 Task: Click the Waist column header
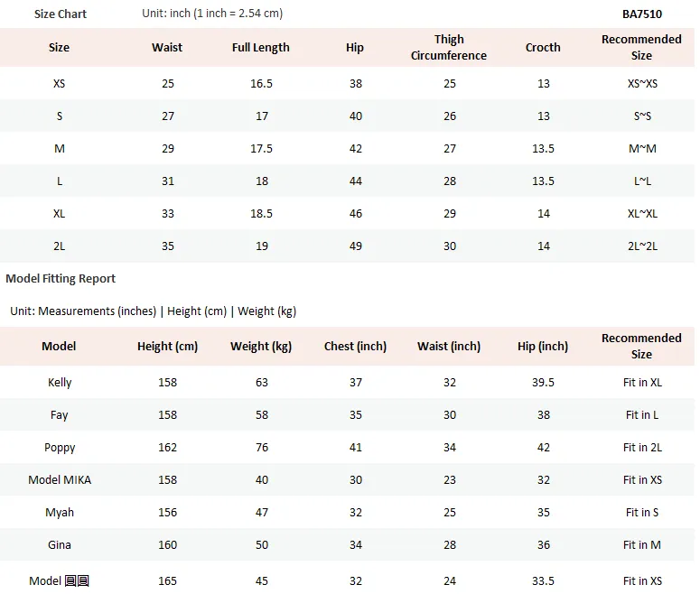tap(167, 47)
